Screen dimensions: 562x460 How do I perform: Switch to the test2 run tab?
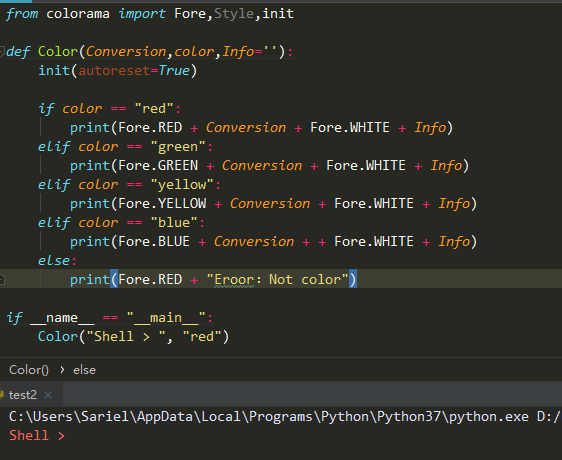[23, 395]
